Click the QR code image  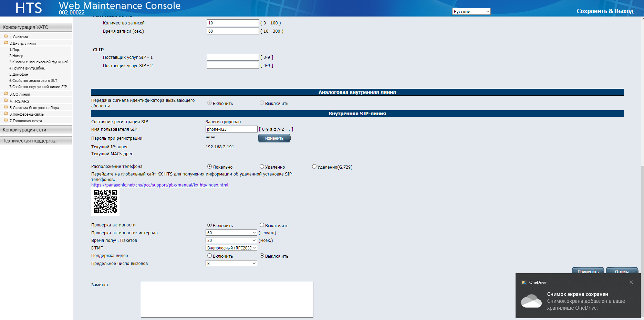(x=105, y=202)
